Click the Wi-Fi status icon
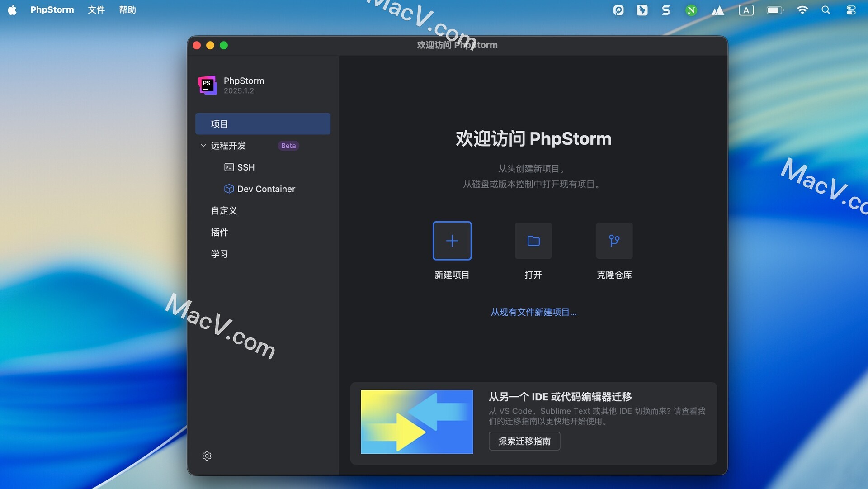The width and height of the screenshot is (868, 489). [802, 10]
